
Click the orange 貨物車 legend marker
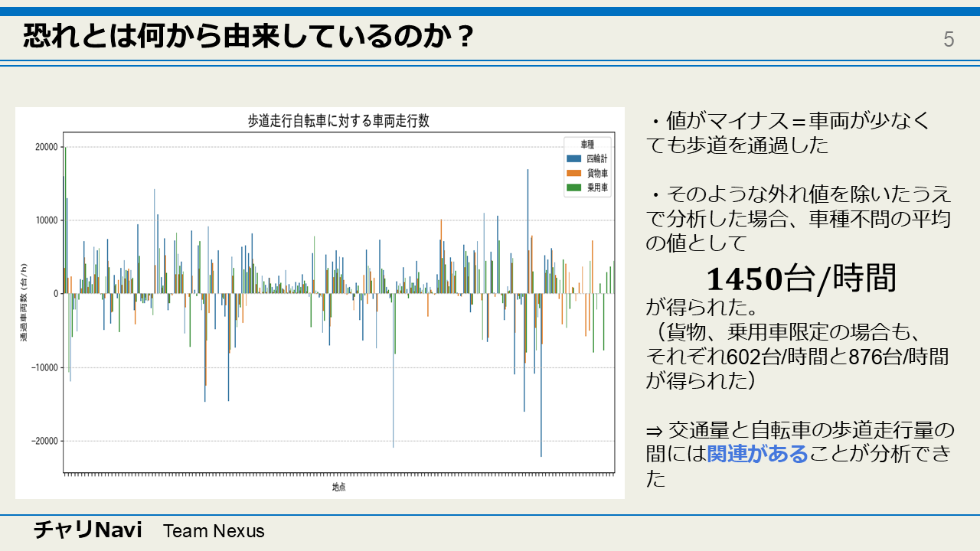point(573,173)
